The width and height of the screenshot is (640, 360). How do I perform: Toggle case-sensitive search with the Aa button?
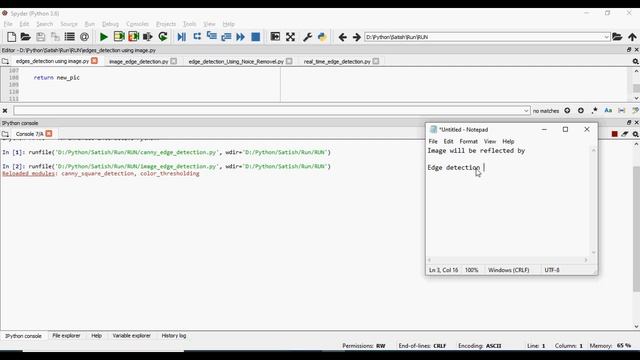click(x=608, y=111)
